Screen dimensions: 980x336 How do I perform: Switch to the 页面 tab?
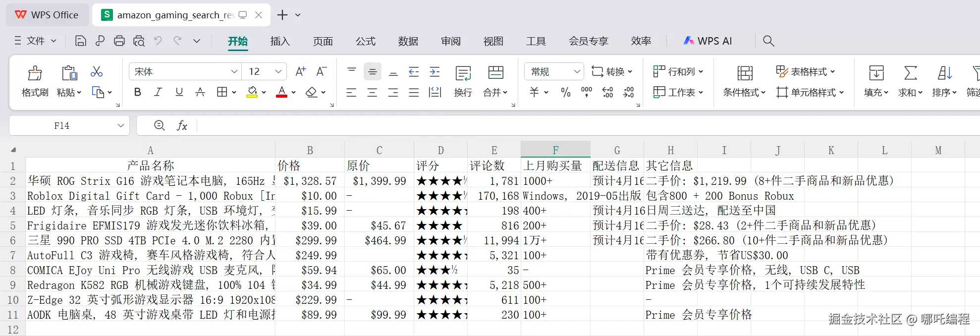pyautogui.click(x=323, y=41)
